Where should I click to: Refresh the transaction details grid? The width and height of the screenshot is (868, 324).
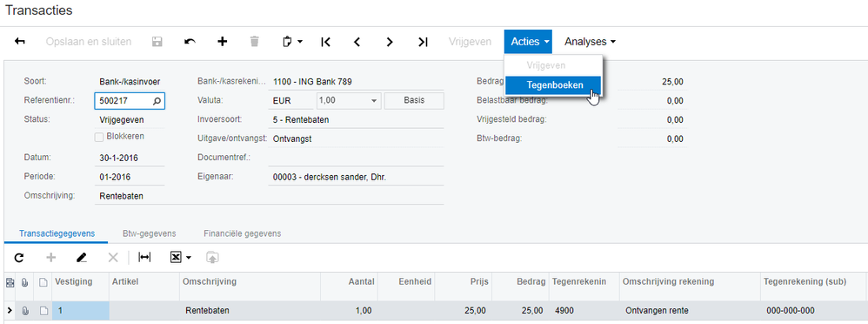point(19,258)
